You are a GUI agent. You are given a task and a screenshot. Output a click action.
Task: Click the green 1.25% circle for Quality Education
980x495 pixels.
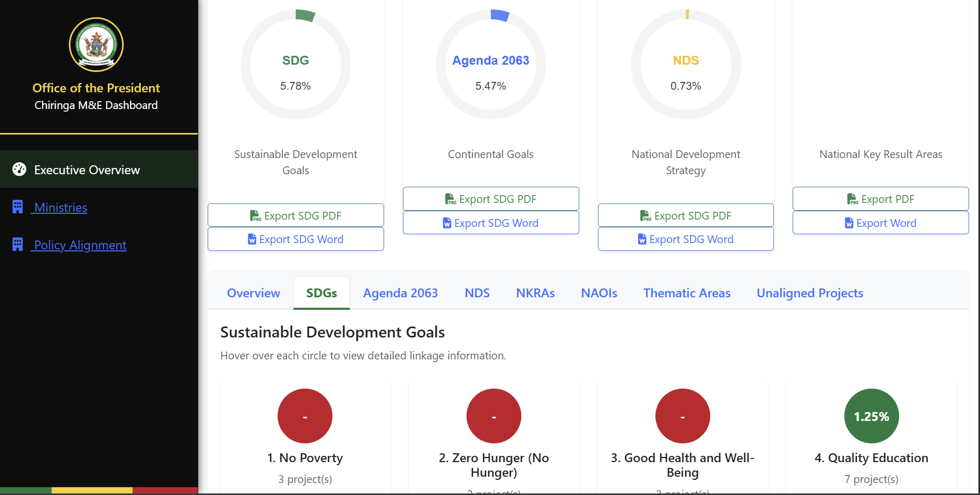pyautogui.click(x=871, y=416)
